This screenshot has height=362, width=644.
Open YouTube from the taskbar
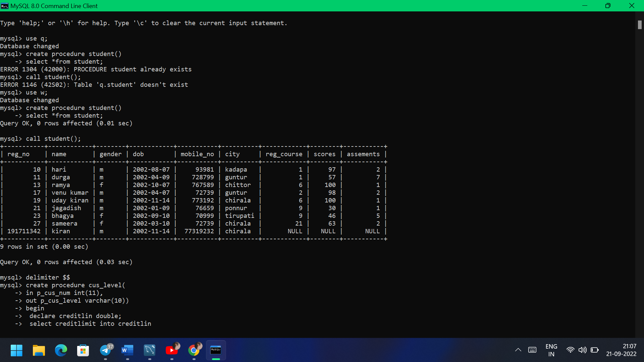pyautogui.click(x=172, y=350)
